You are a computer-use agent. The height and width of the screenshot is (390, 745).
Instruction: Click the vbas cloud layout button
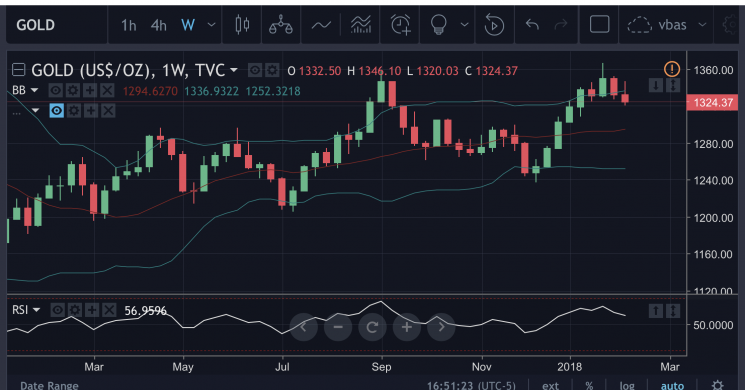tap(657, 25)
